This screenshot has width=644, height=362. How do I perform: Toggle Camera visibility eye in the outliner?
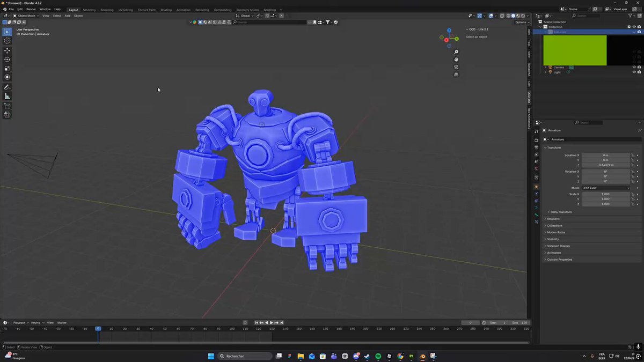tap(634, 67)
